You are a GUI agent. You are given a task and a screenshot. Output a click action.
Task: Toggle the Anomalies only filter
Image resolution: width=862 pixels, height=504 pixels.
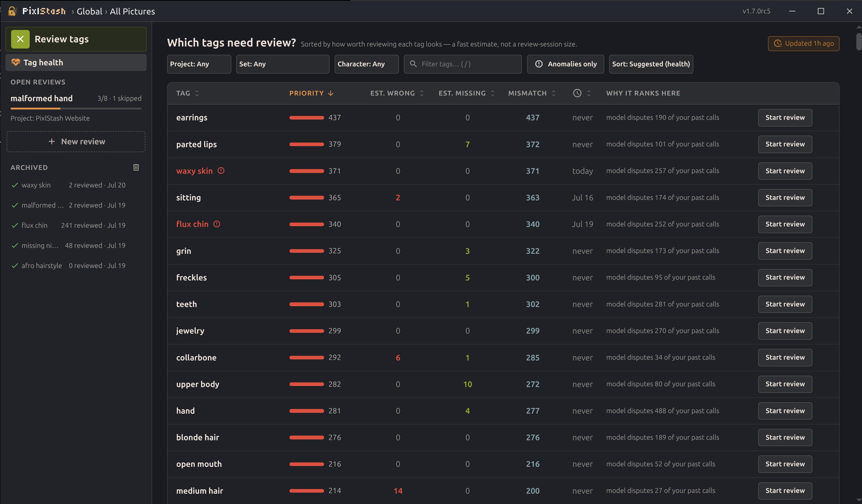pyautogui.click(x=566, y=64)
